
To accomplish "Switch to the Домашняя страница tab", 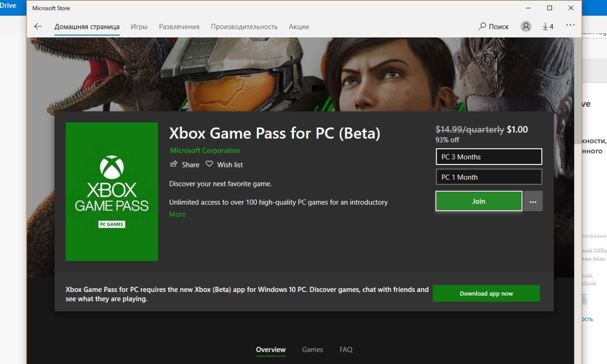I will (x=87, y=27).
